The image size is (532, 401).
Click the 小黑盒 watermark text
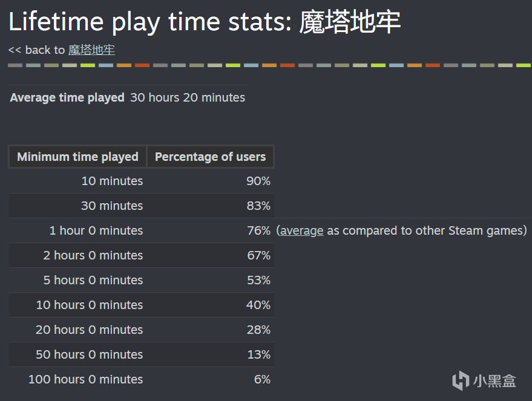494,381
